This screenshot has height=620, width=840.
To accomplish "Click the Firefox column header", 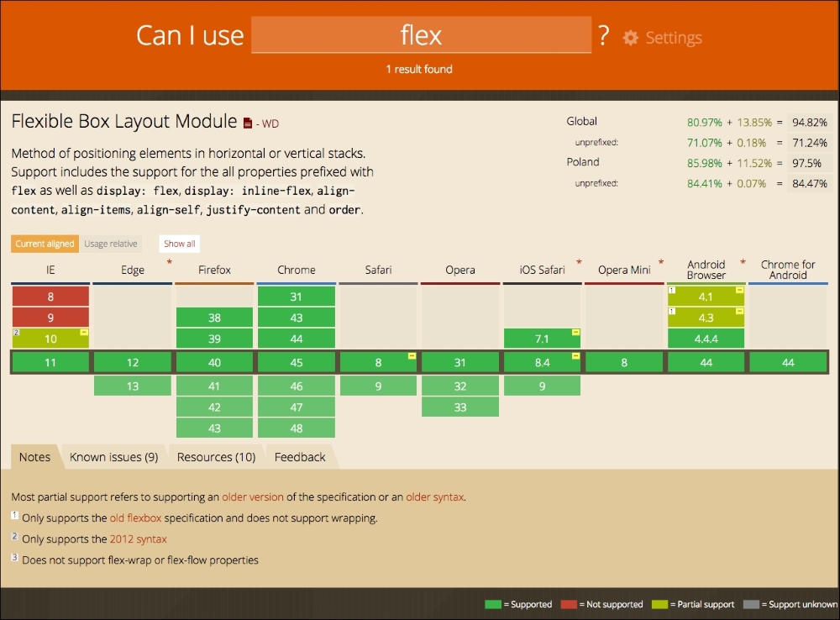I will tap(214, 270).
